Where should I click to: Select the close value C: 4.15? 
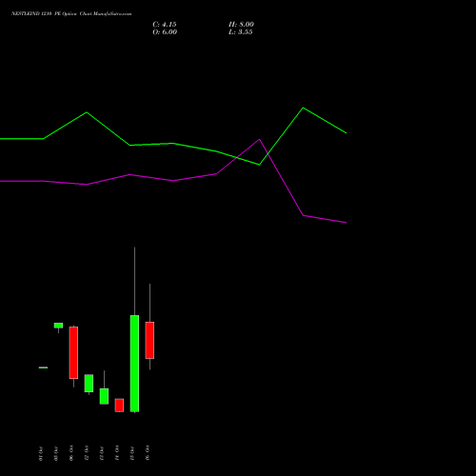click(165, 25)
